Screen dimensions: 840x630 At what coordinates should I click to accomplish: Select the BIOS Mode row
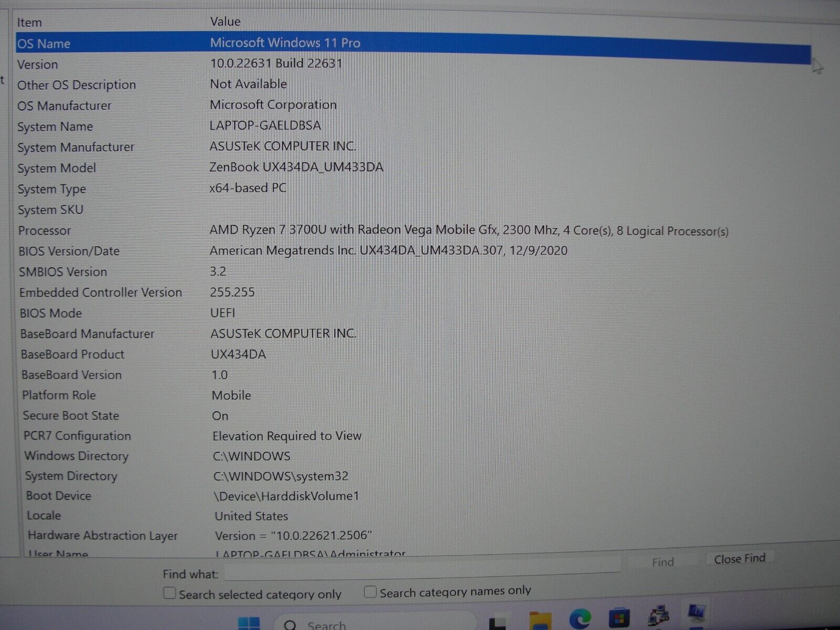pos(413,313)
